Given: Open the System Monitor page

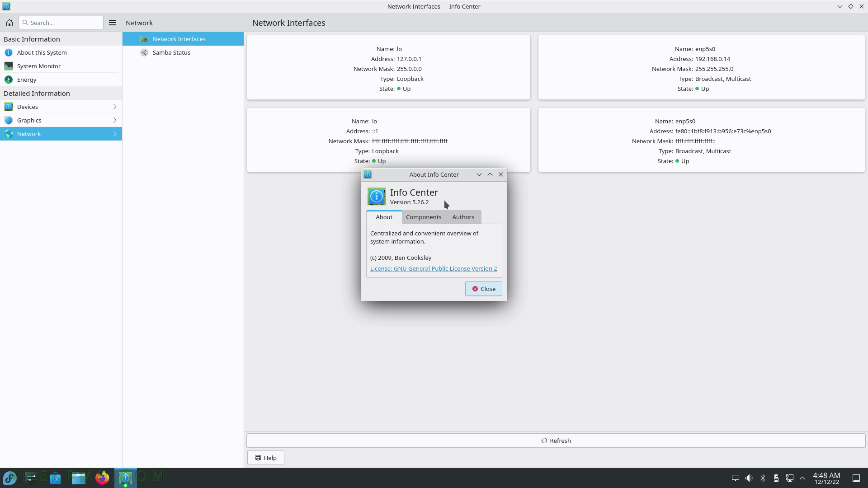Looking at the screenshot, I should tap(61, 66).
